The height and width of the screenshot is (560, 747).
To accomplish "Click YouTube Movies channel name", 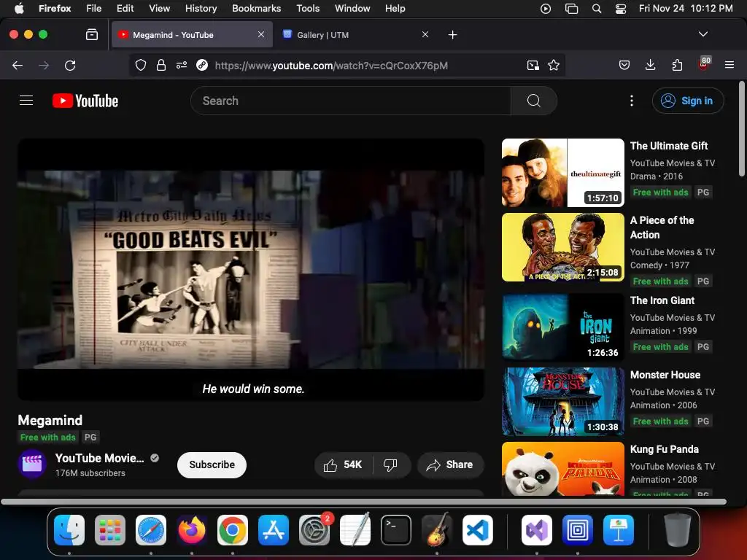I will (x=99, y=458).
